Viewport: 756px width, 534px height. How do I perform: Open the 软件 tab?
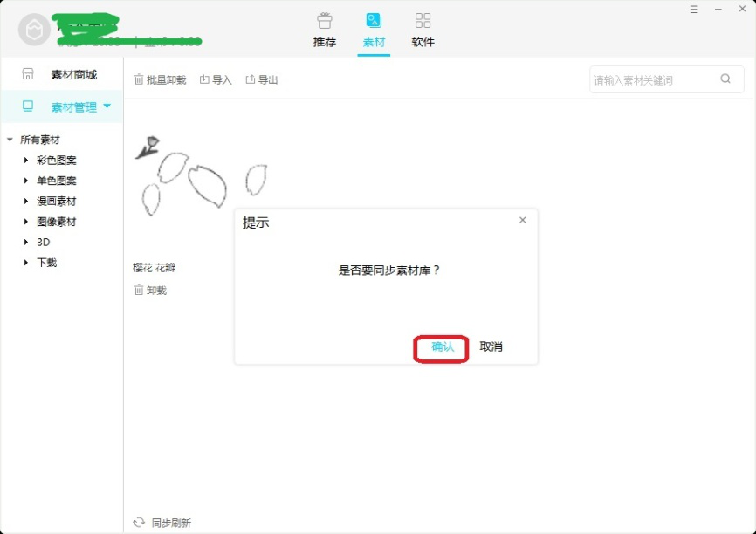click(x=423, y=31)
